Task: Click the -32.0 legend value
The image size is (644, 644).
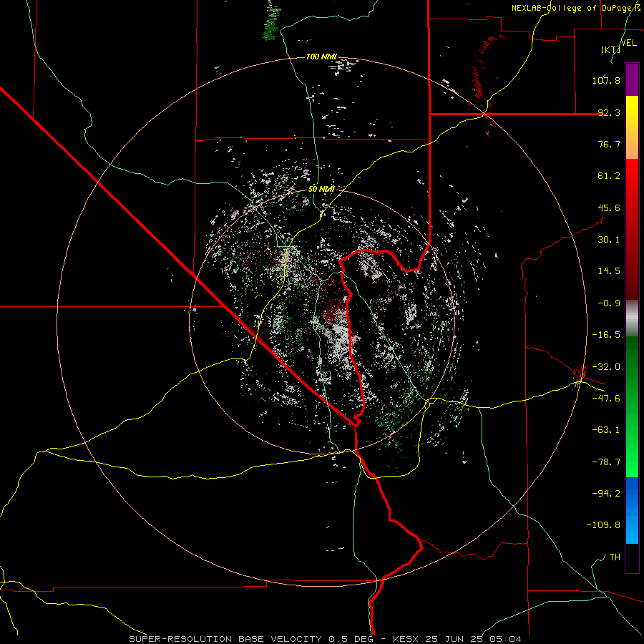Action: [606, 367]
